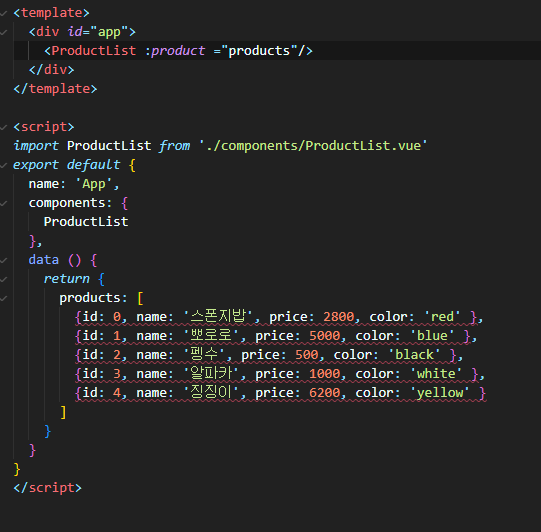Collapse the div id="app" fold chevron
Image resolution: width=541 pixels, height=532 pixels.
coord(3,32)
